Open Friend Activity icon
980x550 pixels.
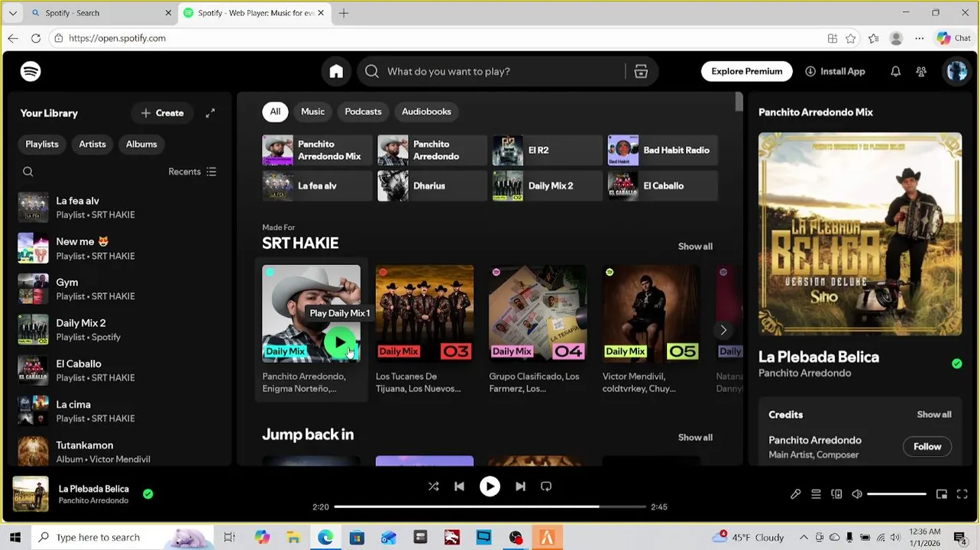[x=921, y=71]
